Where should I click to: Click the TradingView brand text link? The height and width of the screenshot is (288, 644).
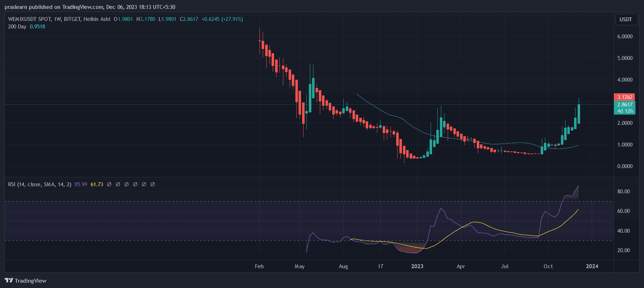[x=31, y=281]
